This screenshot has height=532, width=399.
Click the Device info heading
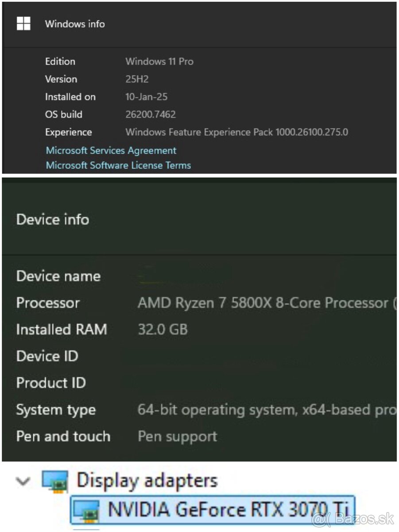[x=52, y=219]
